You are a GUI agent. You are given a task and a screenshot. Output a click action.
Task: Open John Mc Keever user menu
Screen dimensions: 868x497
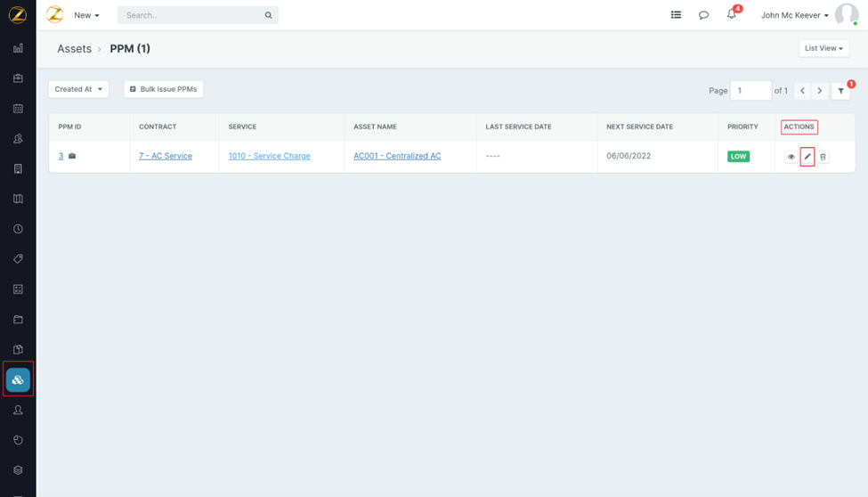click(x=794, y=15)
